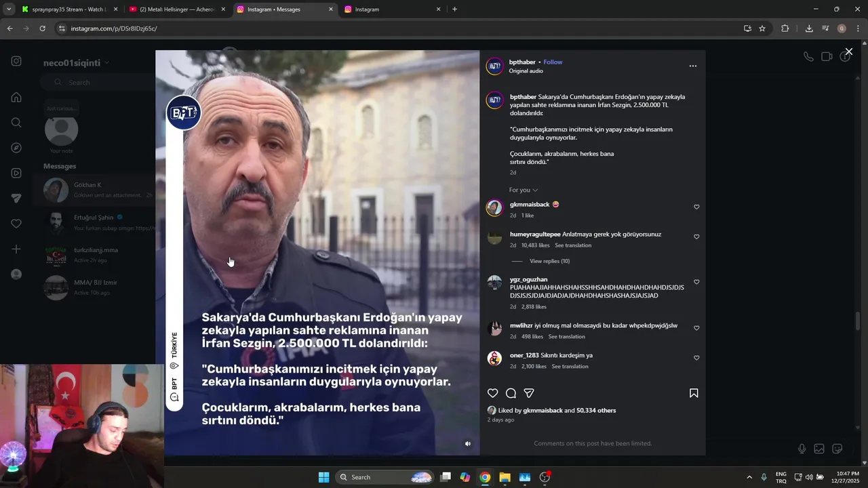868x488 pixels.
Task: Open the profile avatar in the sidebar
Action: [x=16, y=274]
